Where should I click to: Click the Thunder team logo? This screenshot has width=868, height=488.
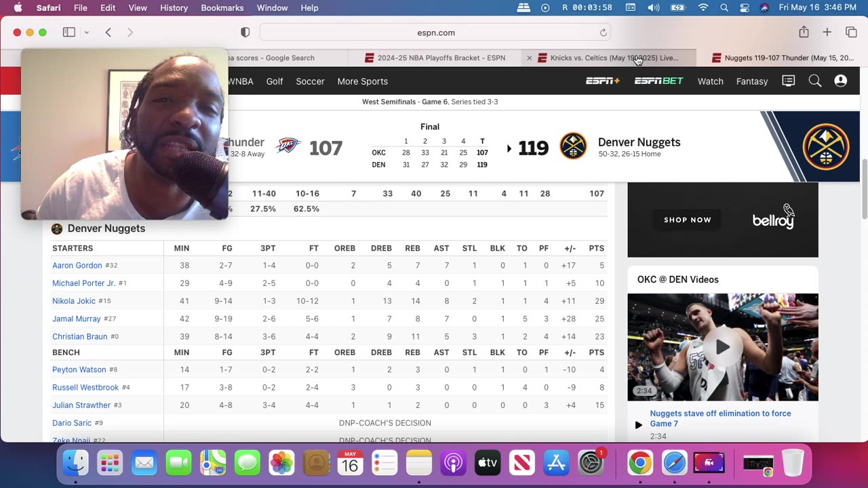(x=288, y=146)
